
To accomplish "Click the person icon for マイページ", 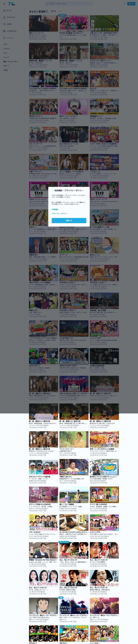I will [x=4, y=17].
